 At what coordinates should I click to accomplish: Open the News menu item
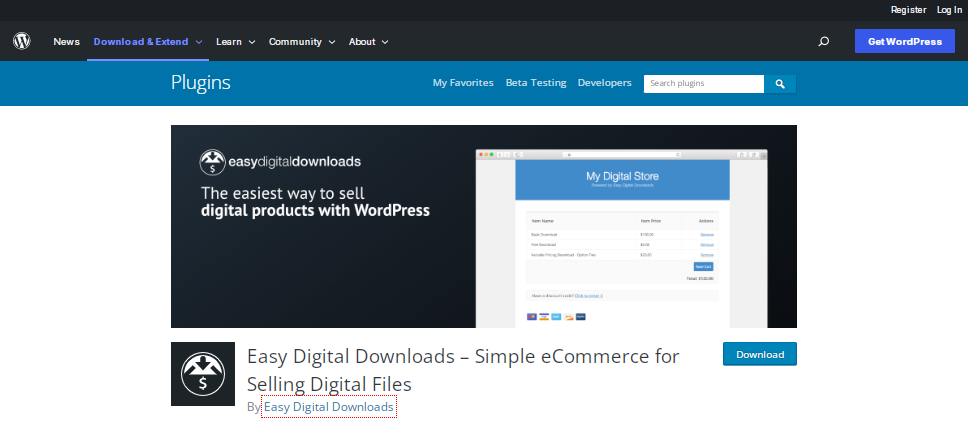pyautogui.click(x=67, y=41)
